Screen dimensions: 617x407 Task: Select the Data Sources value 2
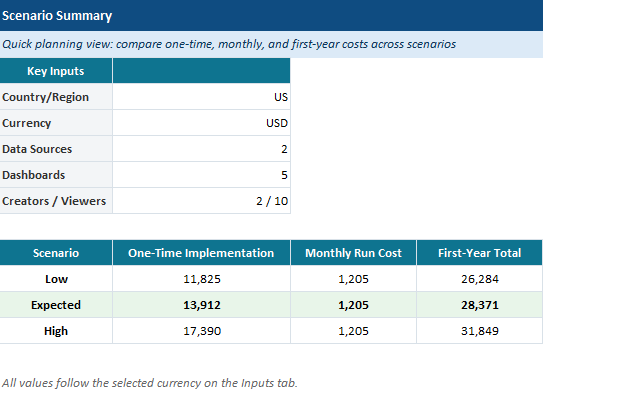(201, 149)
